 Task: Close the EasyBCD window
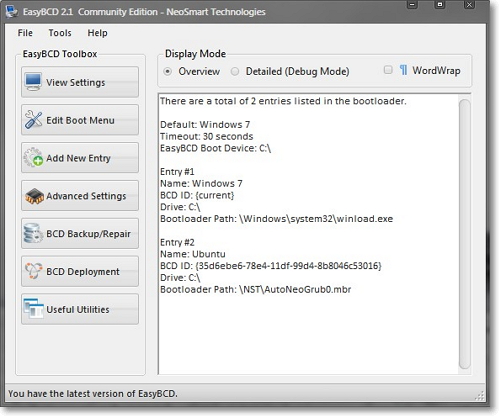click(469, 5)
